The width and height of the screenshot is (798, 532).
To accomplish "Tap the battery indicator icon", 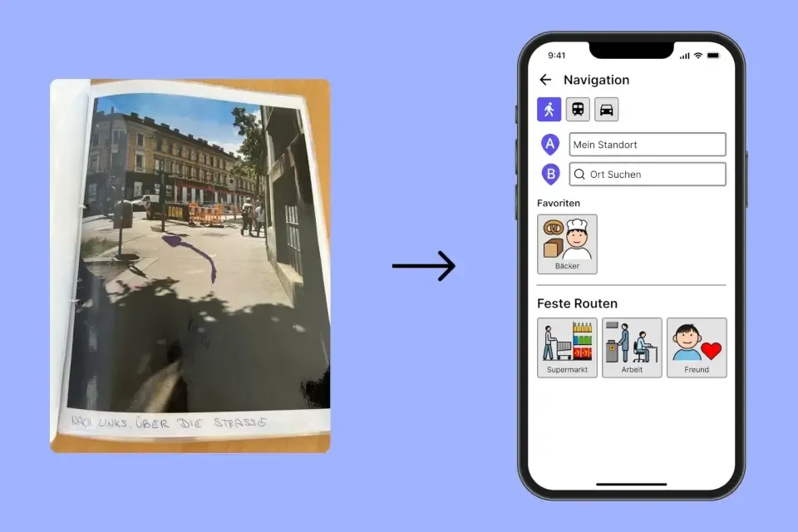I will tap(714, 56).
